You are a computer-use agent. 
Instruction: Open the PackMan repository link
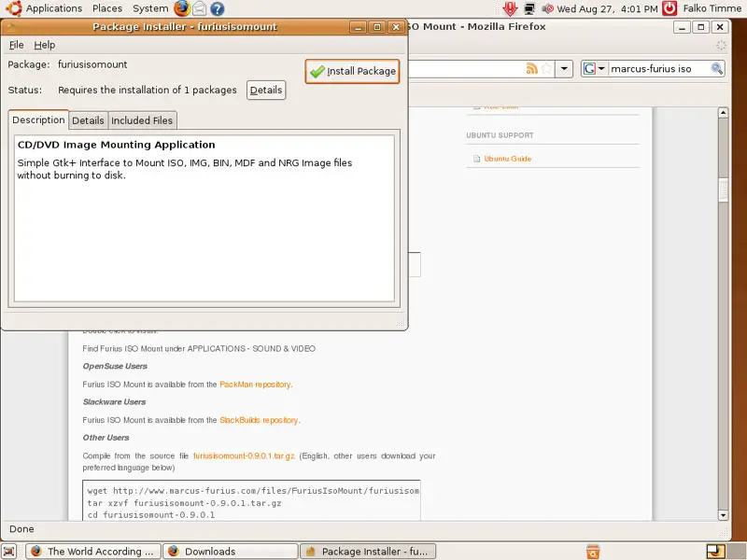click(x=255, y=385)
